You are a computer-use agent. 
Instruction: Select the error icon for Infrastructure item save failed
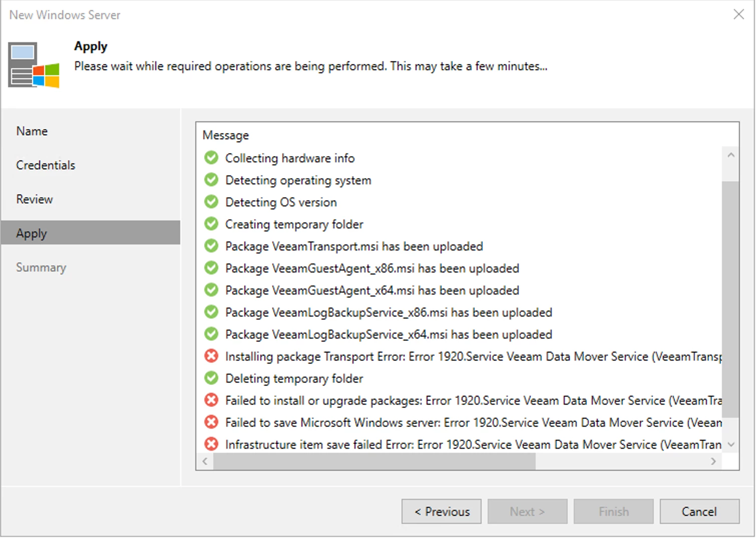(211, 444)
